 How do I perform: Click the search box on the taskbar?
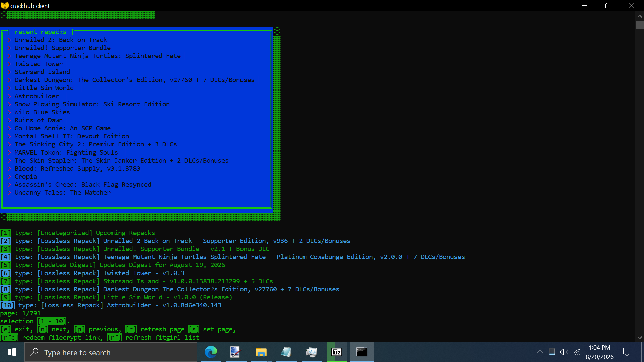(x=111, y=352)
